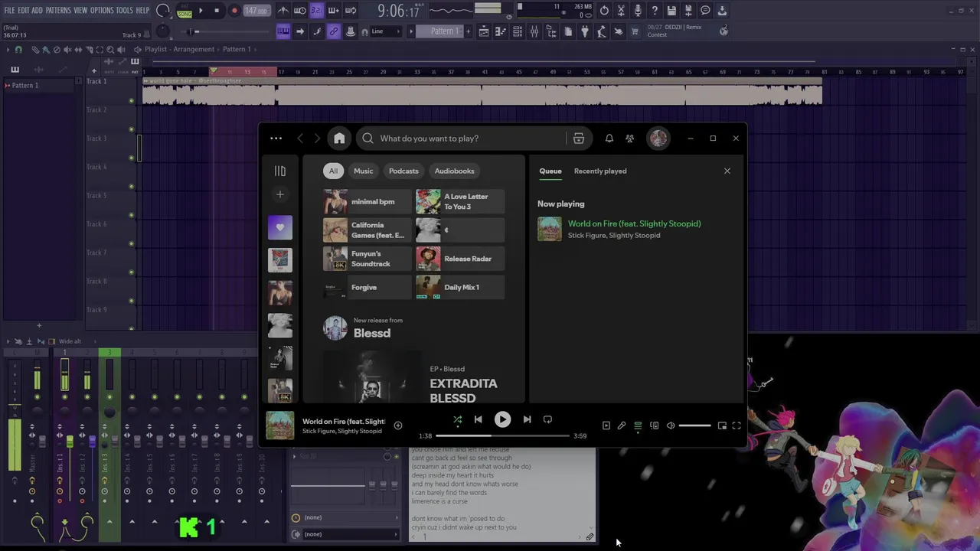Open the Release Radar playlist card

tap(460, 259)
